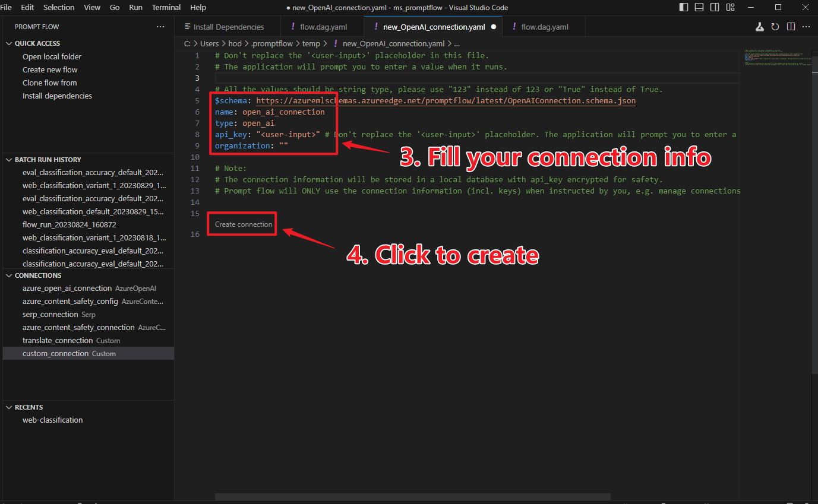Split the editor using the split icon
This screenshot has width=818, height=504.
[791, 27]
